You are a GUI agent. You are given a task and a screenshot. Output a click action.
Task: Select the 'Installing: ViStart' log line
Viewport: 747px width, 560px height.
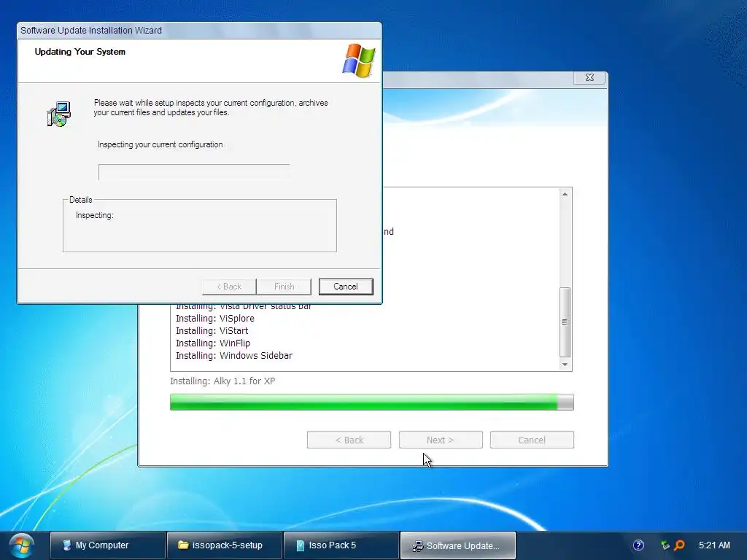(212, 331)
